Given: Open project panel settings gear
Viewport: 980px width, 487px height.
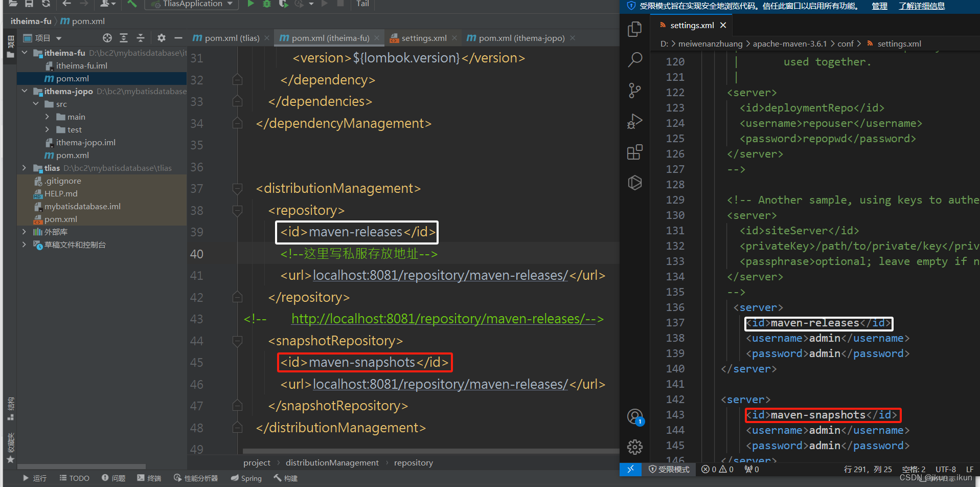Looking at the screenshot, I should (x=162, y=38).
